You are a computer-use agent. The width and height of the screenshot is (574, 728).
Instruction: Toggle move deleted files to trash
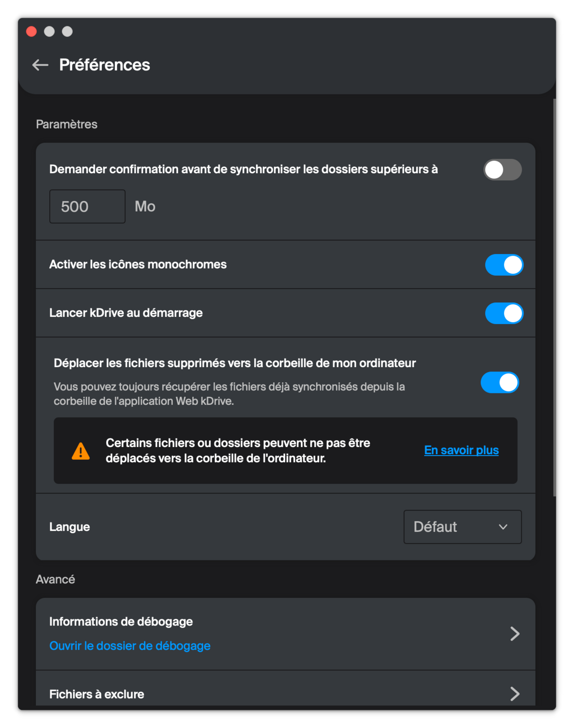coord(500,382)
